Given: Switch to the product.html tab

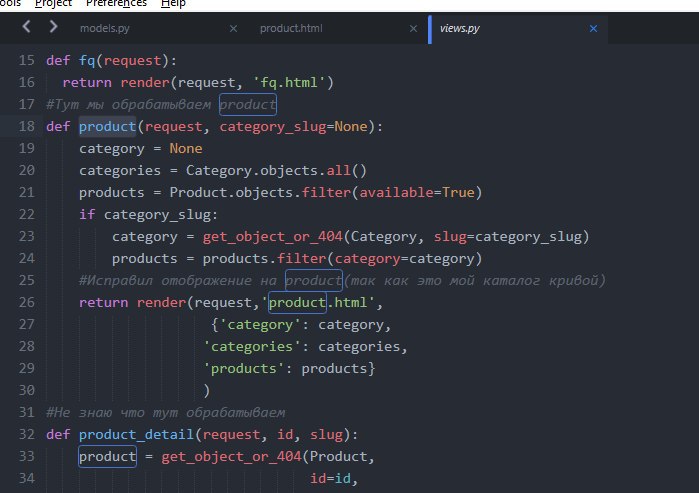Looking at the screenshot, I should 291,29.
